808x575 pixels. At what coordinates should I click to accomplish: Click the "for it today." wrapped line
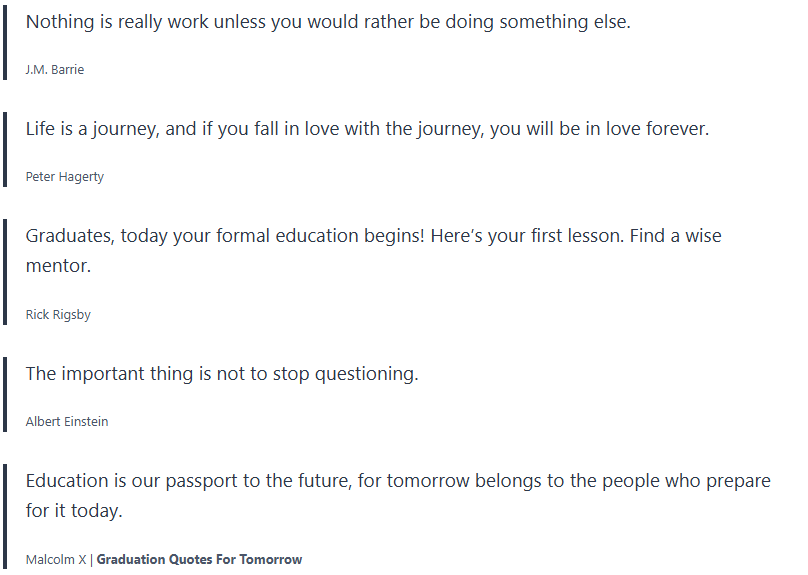[x=74, y=512]
